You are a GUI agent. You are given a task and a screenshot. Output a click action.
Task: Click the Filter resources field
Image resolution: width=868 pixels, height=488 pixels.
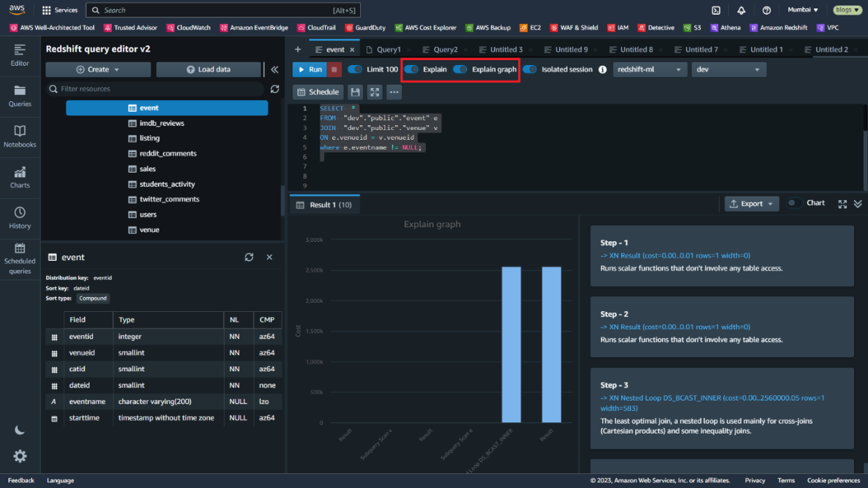click(x=155, y=89)
